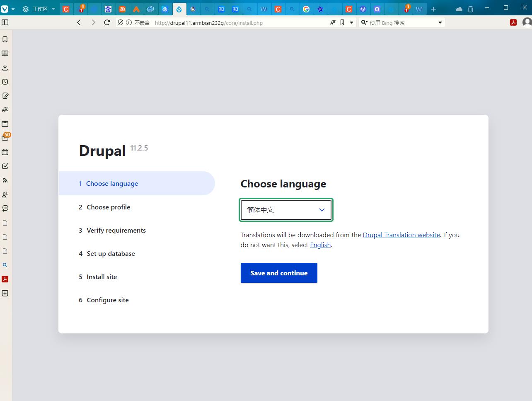Image resolution: width=532 pixels, height=401 pixels.
Task: Switch to the Baidu paw tab
Action: tap(108, 9)
